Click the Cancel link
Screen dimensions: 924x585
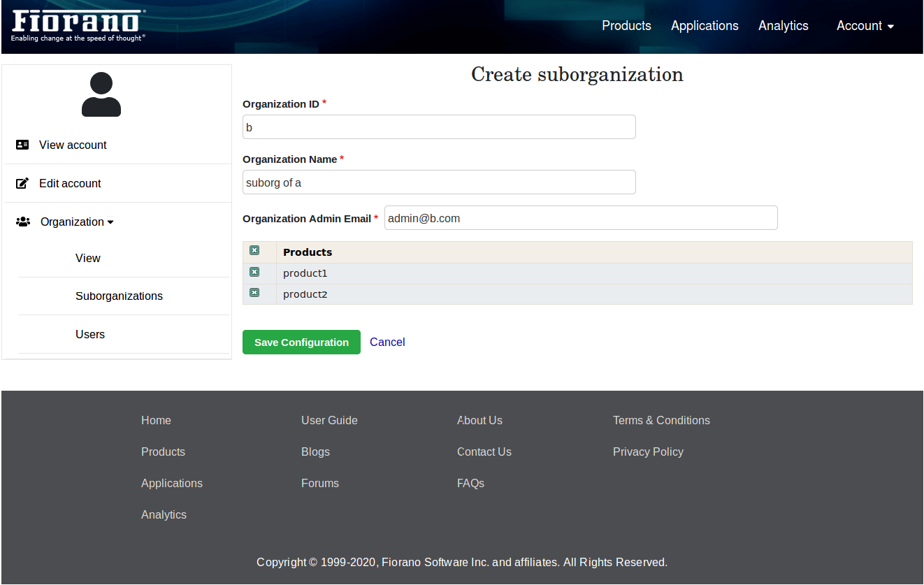387,342
